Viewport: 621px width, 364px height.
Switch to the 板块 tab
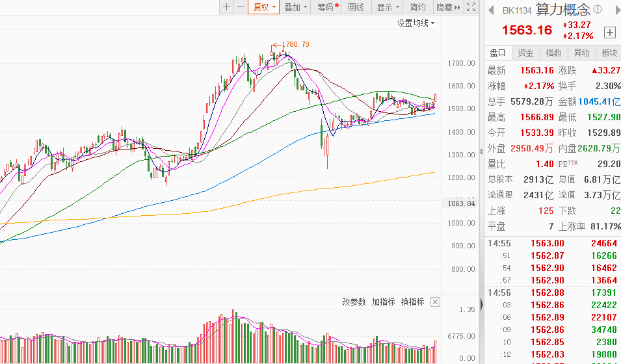609,53
